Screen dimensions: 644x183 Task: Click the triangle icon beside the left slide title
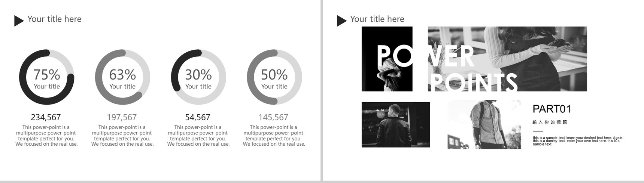pyautogui.click(x=18, y=21)
